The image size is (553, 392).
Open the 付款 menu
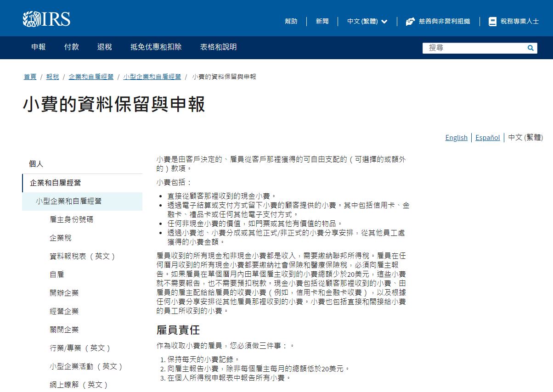pos(71,47)
